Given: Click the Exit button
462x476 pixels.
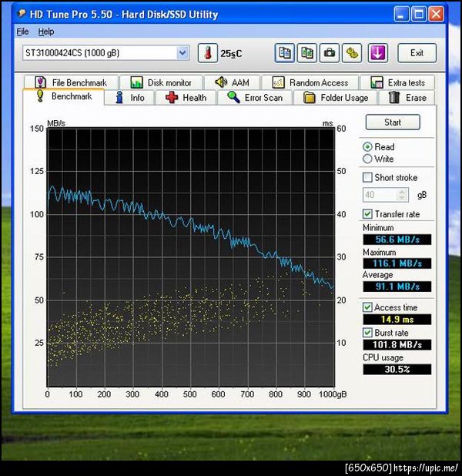Looking at the screenshot, I should coord(417,53).
